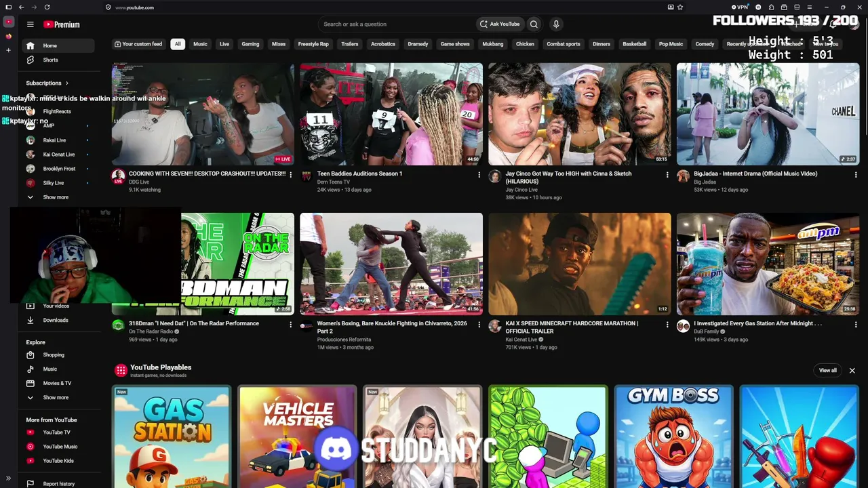This screenshot has height=488, width=868.
Task: Select the Gaming filter chip
Action: click(x=250, y=44)
